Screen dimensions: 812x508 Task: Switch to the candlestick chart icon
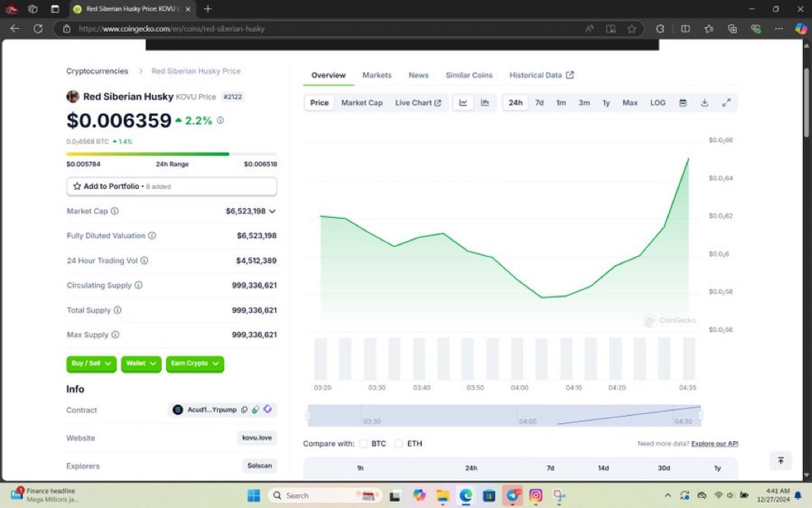(x=485, y=103)
